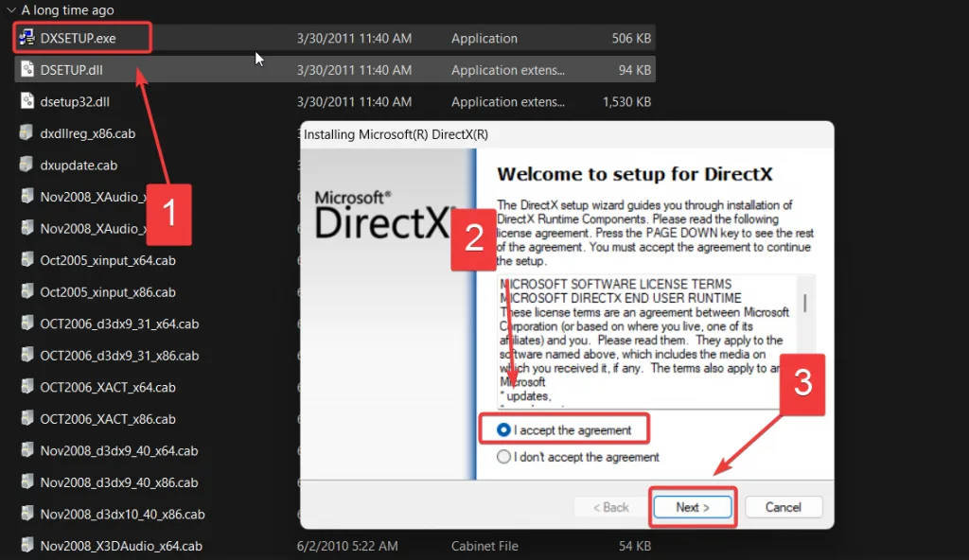
Task: Click the DXSETUP.exe file icon
Action: coord(26,38)
